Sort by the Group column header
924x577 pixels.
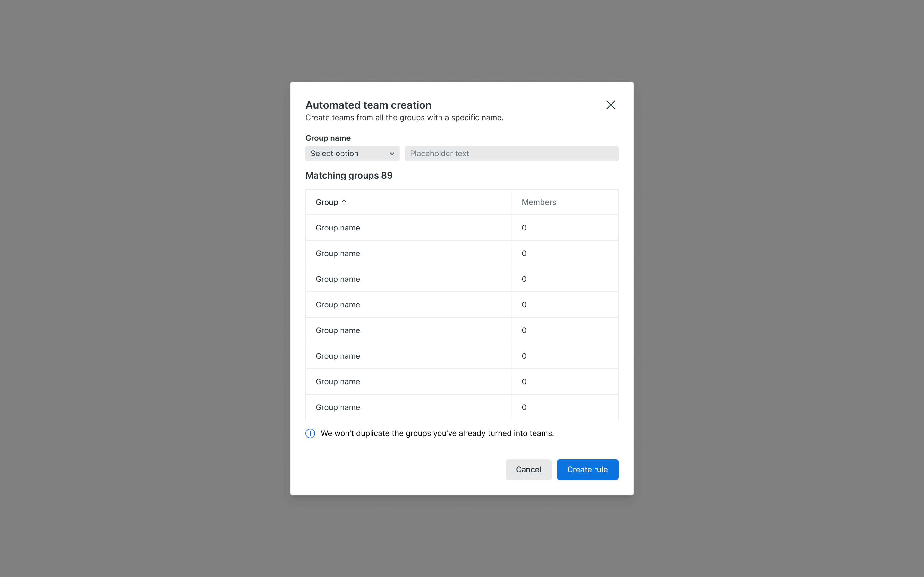[x=327, y=202]
